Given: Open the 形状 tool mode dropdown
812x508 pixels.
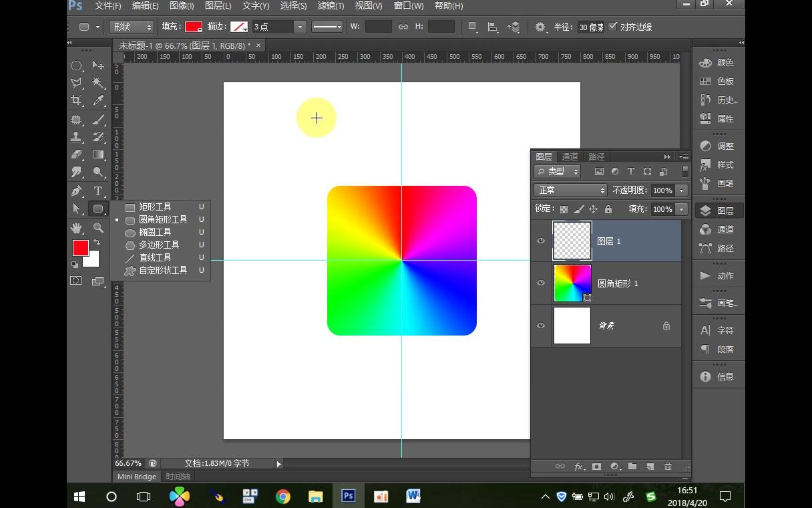Looking at the screenshot, I should click(131, 27).
